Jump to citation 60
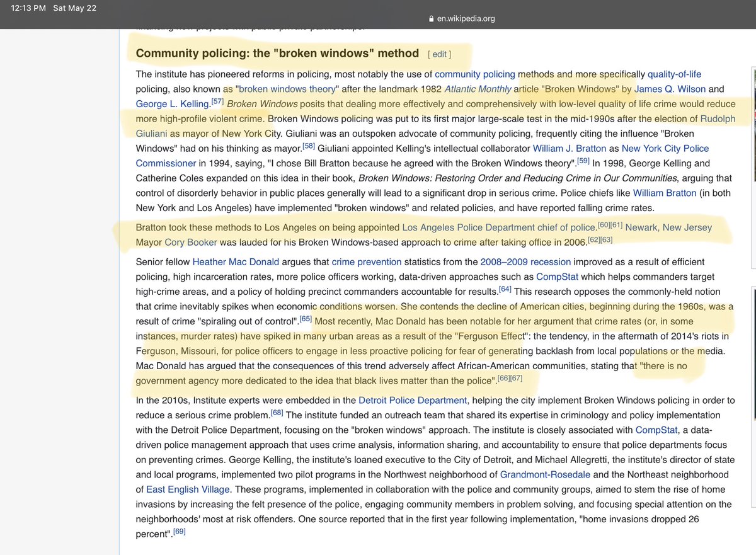Screen dimensions: 756x555 [x=603, y=224]
